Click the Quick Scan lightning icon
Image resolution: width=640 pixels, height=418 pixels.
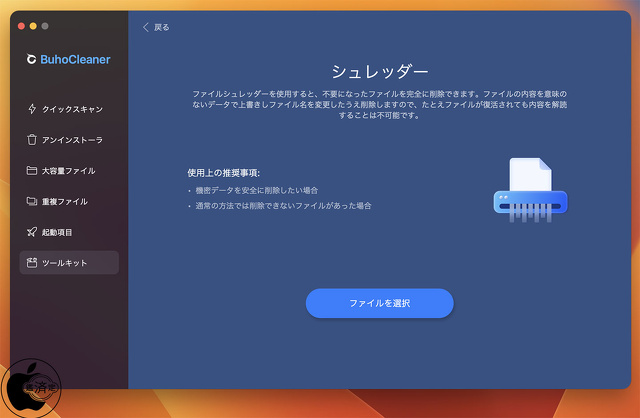[x=32, y=109]
